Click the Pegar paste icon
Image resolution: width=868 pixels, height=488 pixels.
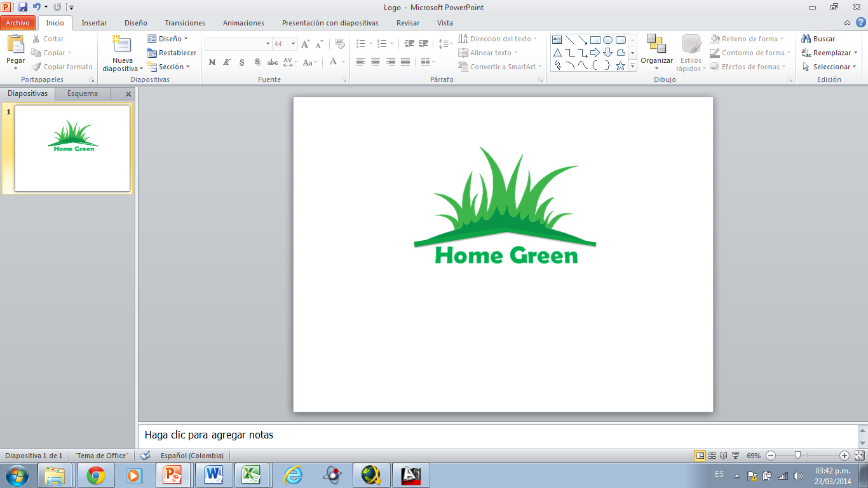(15, 44)
